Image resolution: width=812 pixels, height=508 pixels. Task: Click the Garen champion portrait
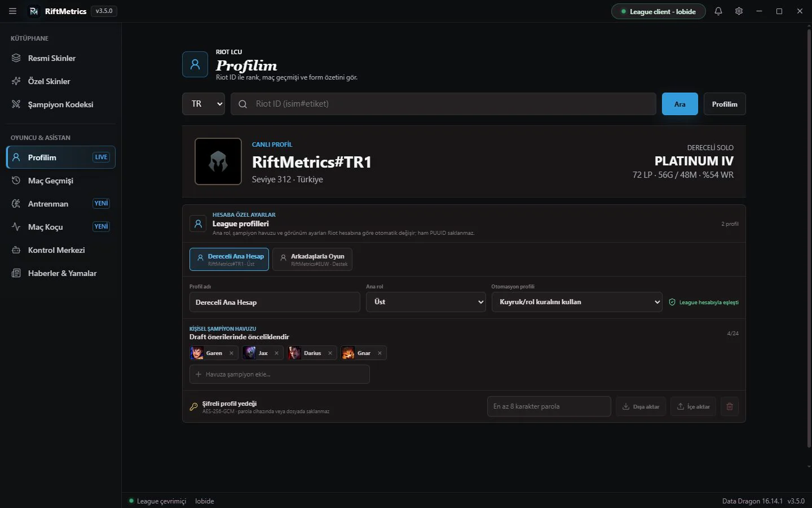click(x=197, y=353)
